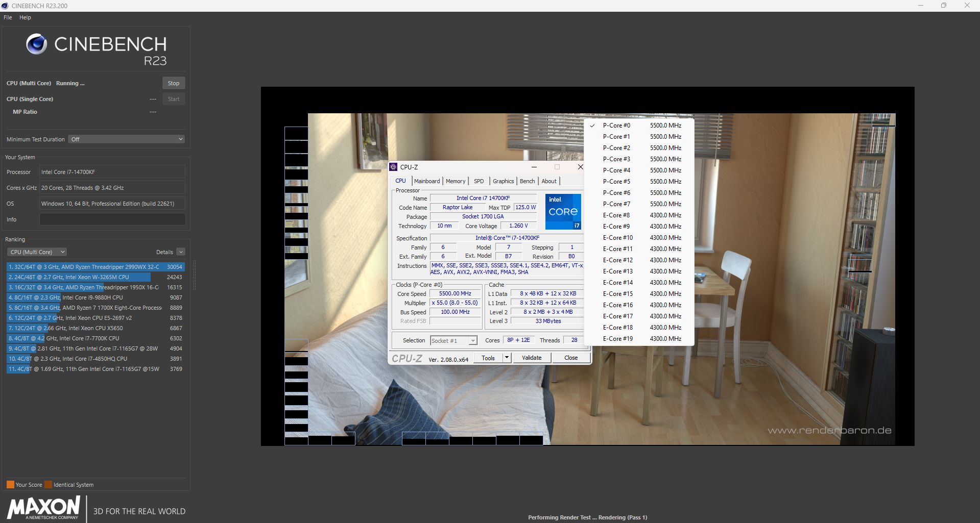980x523 pixels.
Task: Expand the Tools dropdown arrow in CPU-Z
Action: click(x=507, y=358)
